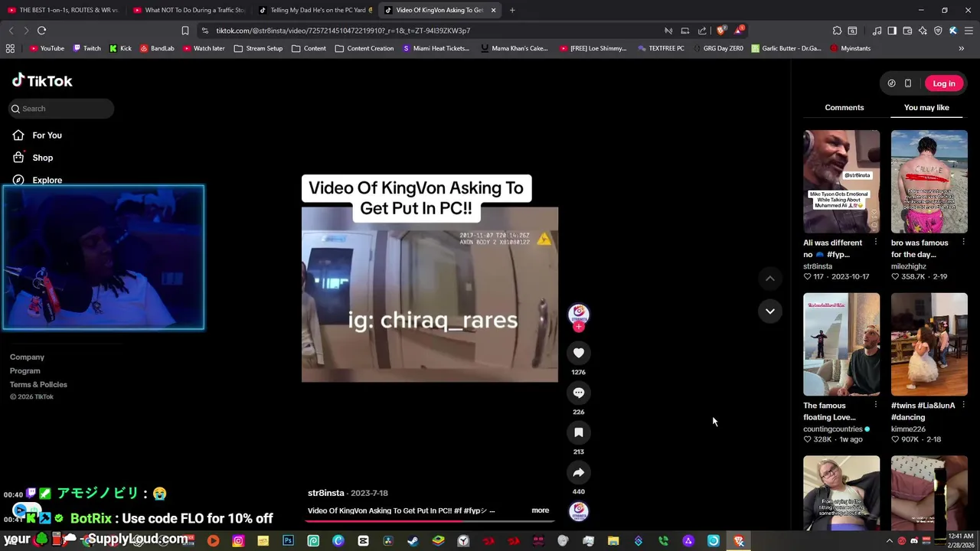Viewport: 980px width, 551px height.
Task: Share the video with the arrow icon
Action: point(578,472)
